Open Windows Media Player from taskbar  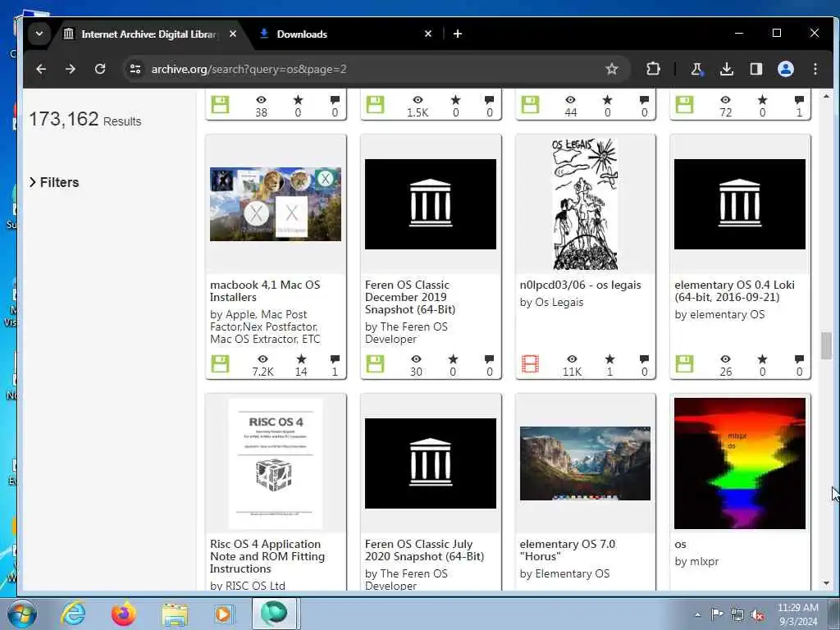click(x=223, y=614)
